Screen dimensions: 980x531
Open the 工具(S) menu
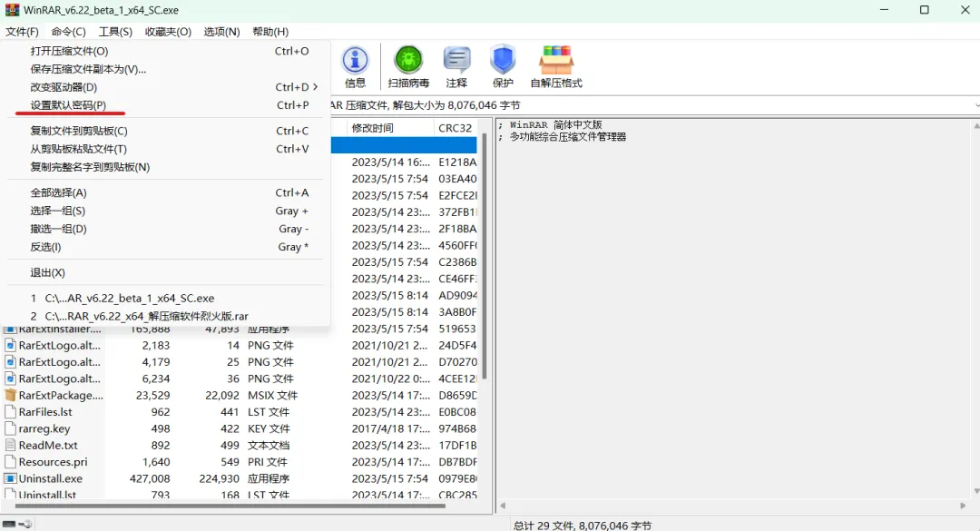click(x=115, y=31)
